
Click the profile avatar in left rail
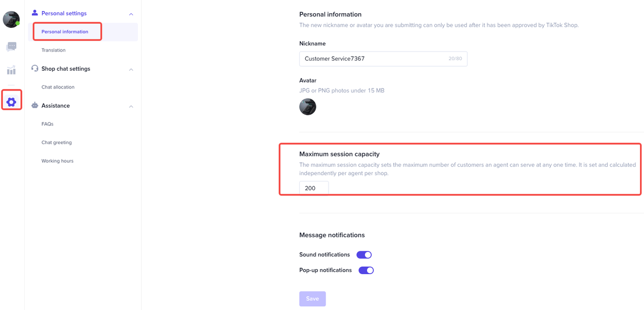[11, 20]
